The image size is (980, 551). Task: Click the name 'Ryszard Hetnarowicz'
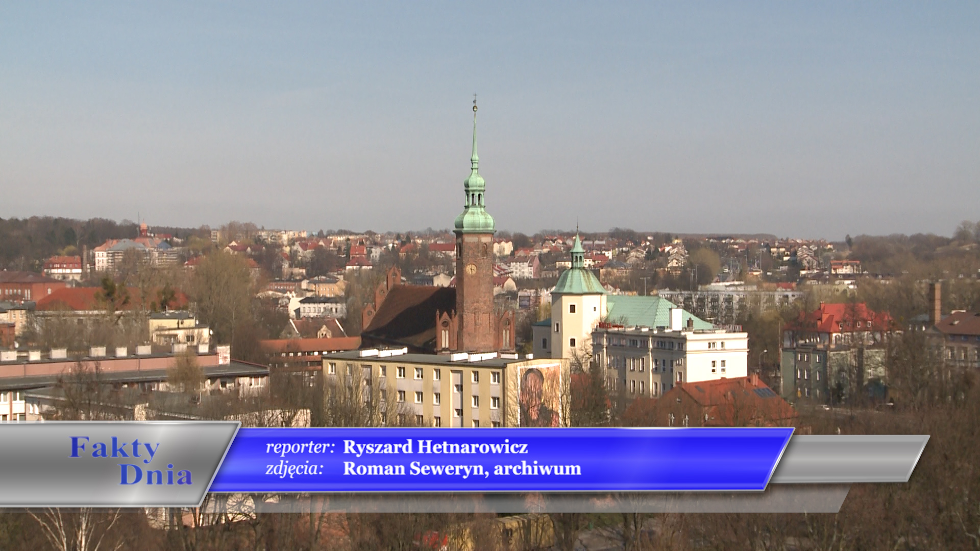point(435,447)
